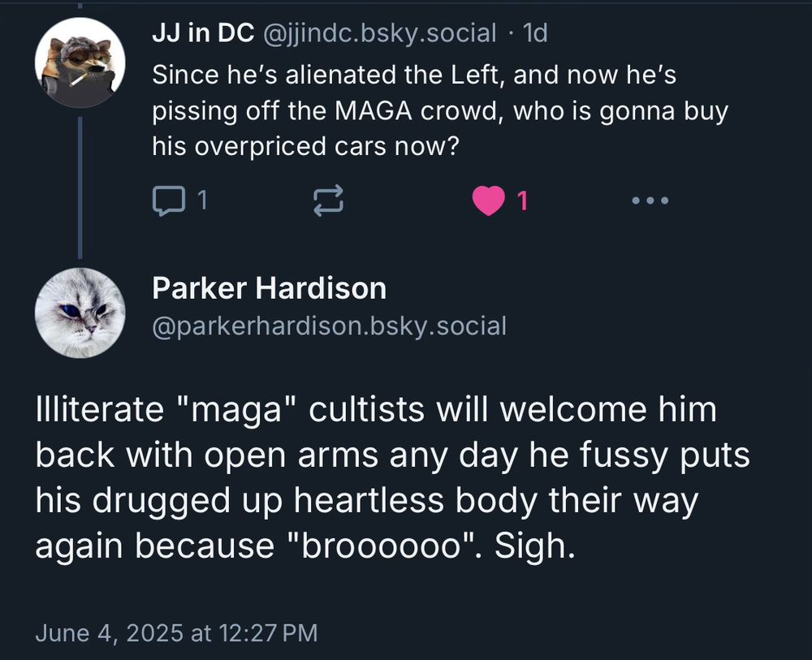This screenshot has height=660, width=812.
Task: Open the reply composer on JJ's post
Action: pos(172,200)
